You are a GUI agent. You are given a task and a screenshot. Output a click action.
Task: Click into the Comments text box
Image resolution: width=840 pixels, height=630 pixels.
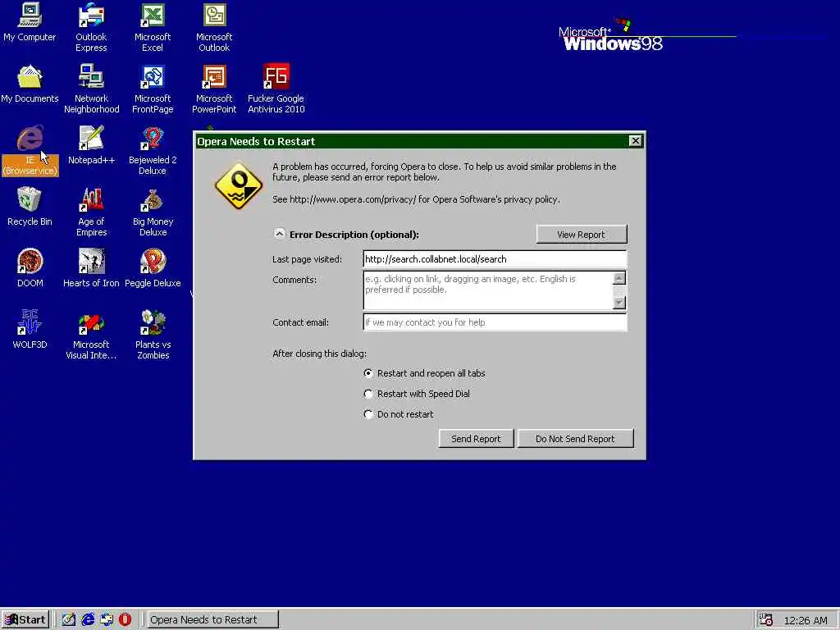(x=487, y=290)
